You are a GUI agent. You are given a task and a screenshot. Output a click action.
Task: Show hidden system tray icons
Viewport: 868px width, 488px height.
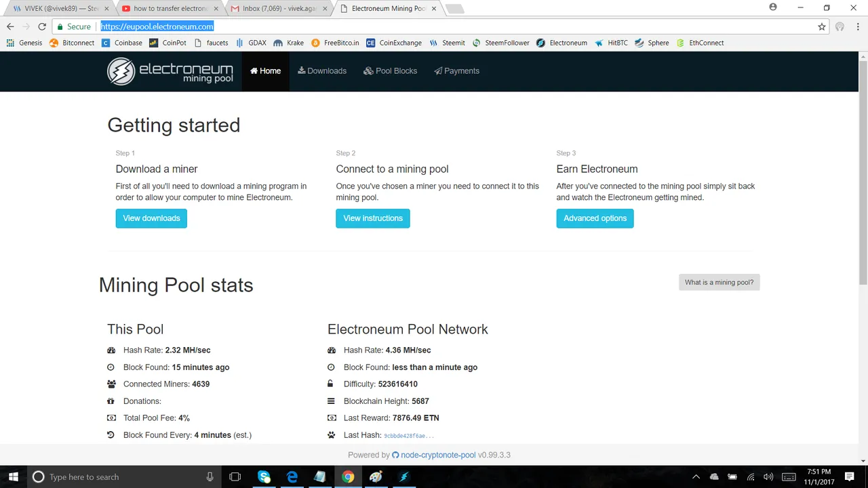[696, 477]
